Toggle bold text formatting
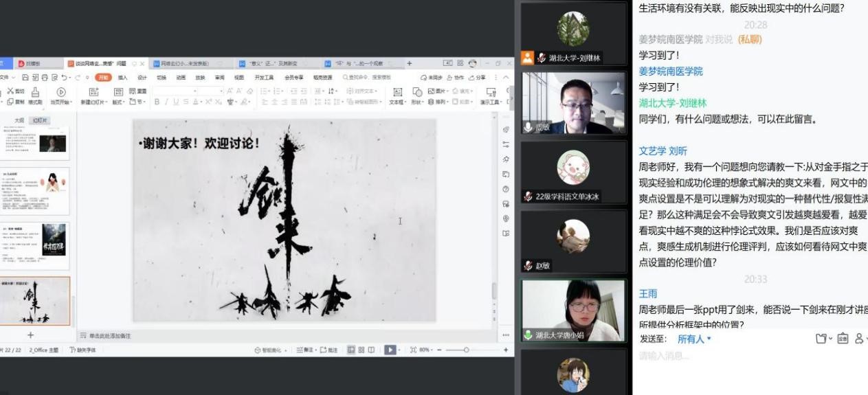The image size is (868, 395). [157, 102]
